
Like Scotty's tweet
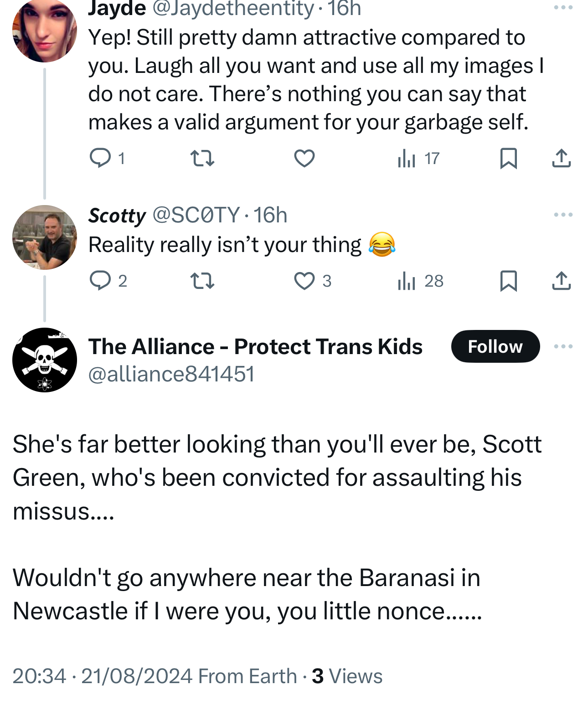(304, 281)
